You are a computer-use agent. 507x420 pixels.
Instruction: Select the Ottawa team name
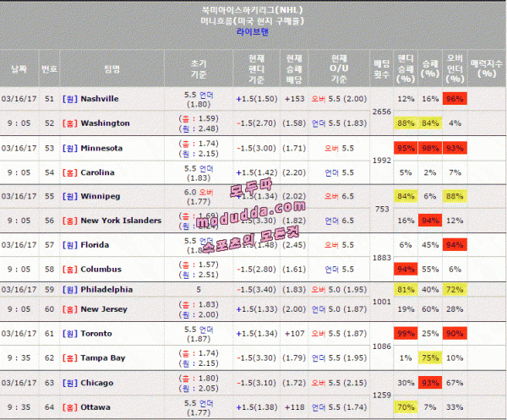[x=95, y=407]
